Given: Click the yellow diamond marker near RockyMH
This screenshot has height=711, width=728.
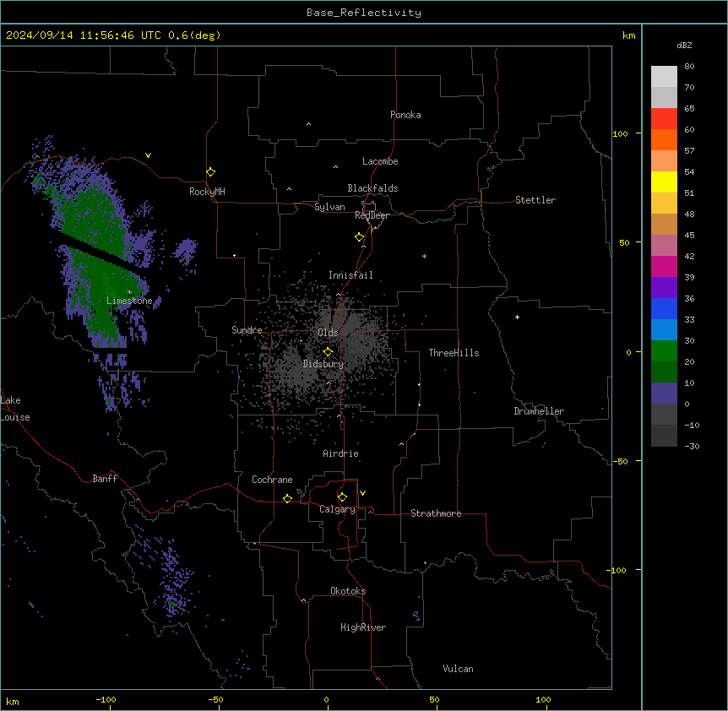Looking at the screenshot, I should tap(210, 172).
